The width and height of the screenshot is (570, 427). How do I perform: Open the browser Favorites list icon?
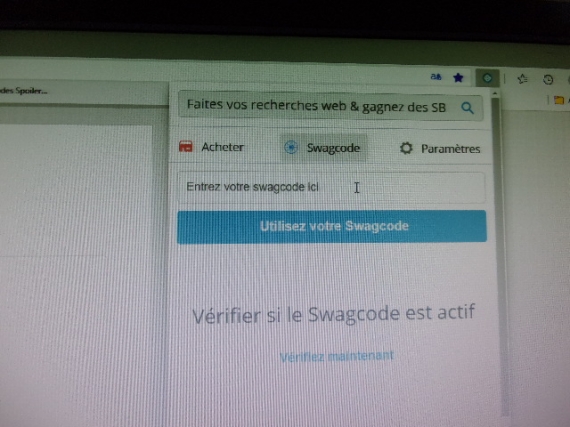click(522, 79)
